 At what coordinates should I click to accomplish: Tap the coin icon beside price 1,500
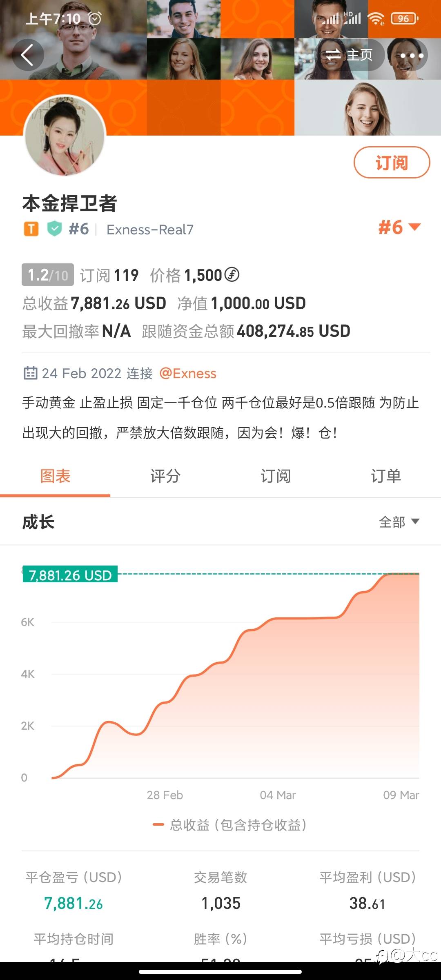pyautogui.click(x=232, y=275)
